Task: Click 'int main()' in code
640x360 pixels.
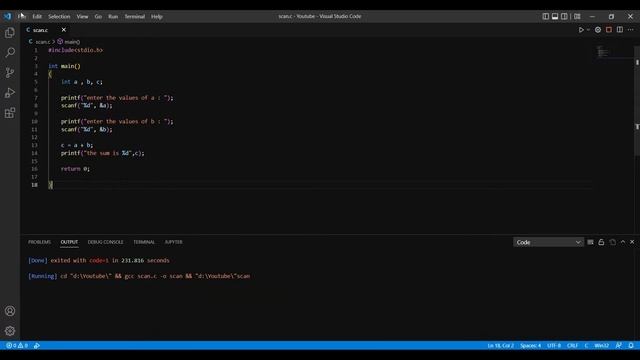Action: pyautogui.click(x=64, y=66)
